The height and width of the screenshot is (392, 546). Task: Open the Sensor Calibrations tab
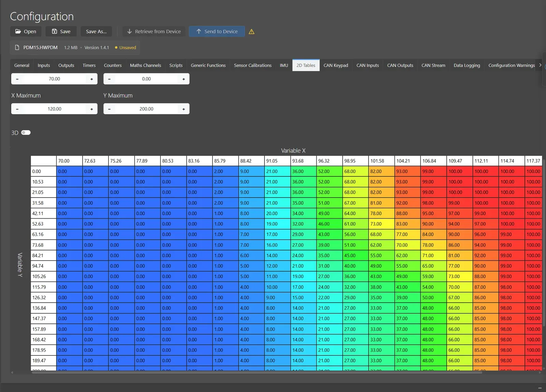coord(253,66)
